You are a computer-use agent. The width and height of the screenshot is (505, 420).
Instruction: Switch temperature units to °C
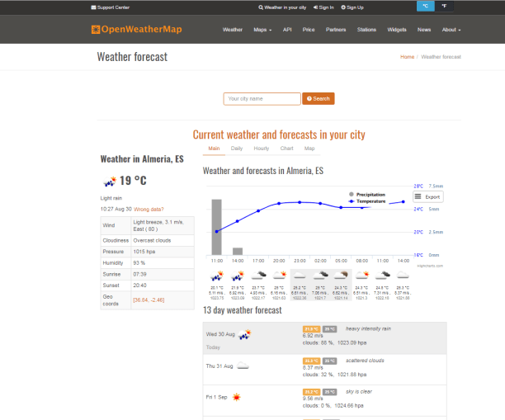(x=426, y=6)
